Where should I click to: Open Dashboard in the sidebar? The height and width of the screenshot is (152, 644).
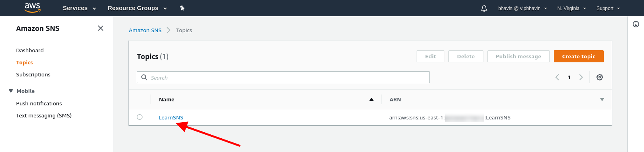pos(30,50)
